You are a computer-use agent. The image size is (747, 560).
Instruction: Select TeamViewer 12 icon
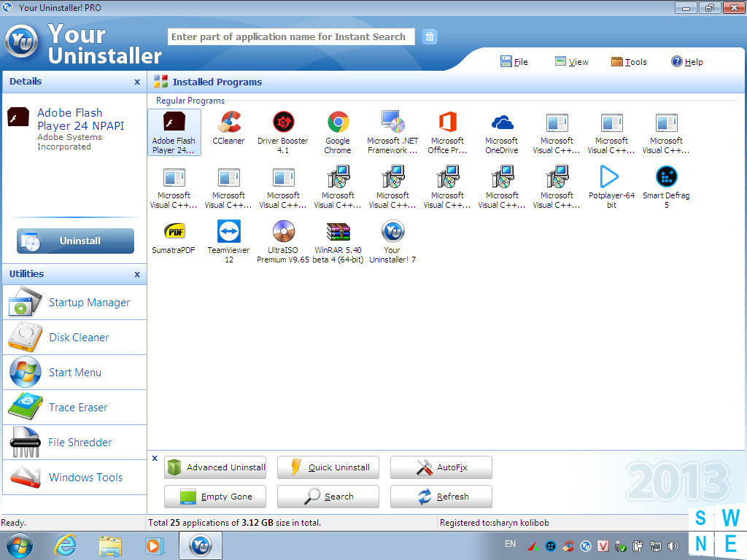pyautogui.click(x=228, y=241)
